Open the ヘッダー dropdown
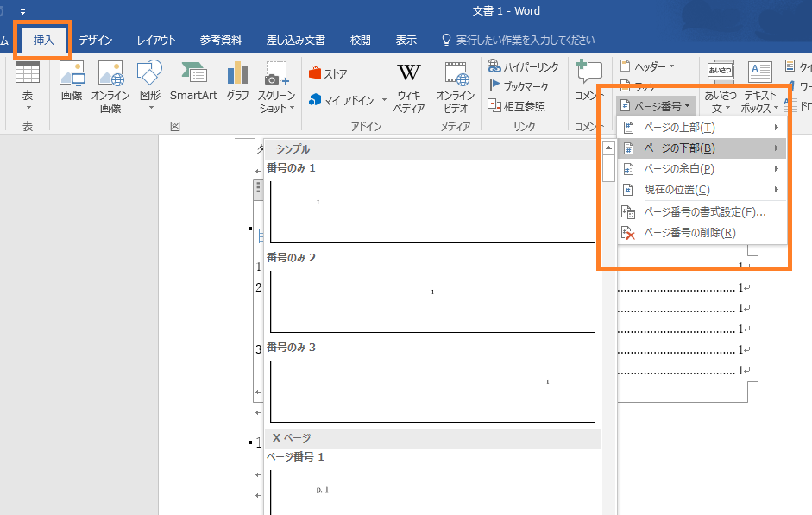 647,66
